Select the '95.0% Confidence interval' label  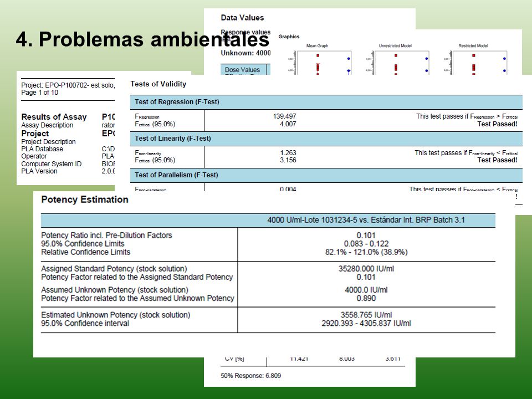(85, 323)
